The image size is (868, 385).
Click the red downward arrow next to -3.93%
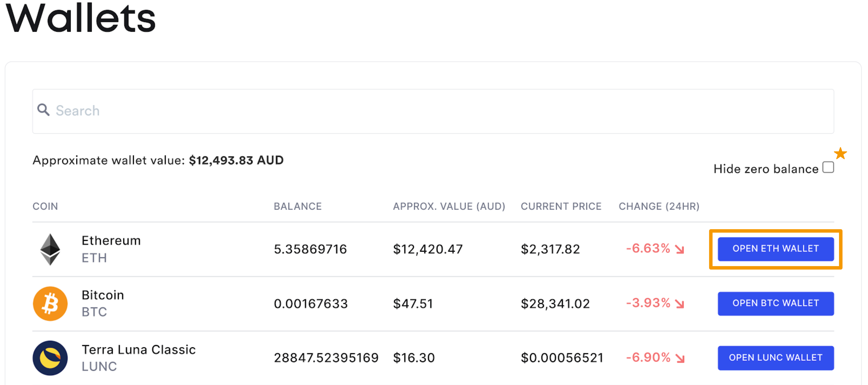click(x=679, y=304)
